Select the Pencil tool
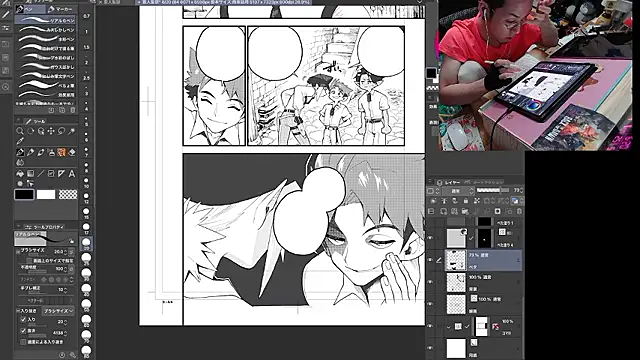The width and height of the screenshot is (640, 360). 30,152
